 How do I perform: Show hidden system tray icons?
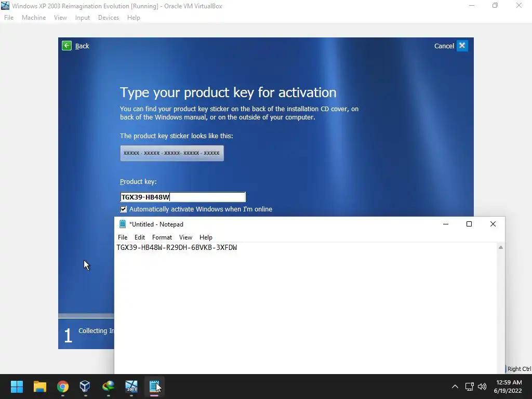click(455, 387)
